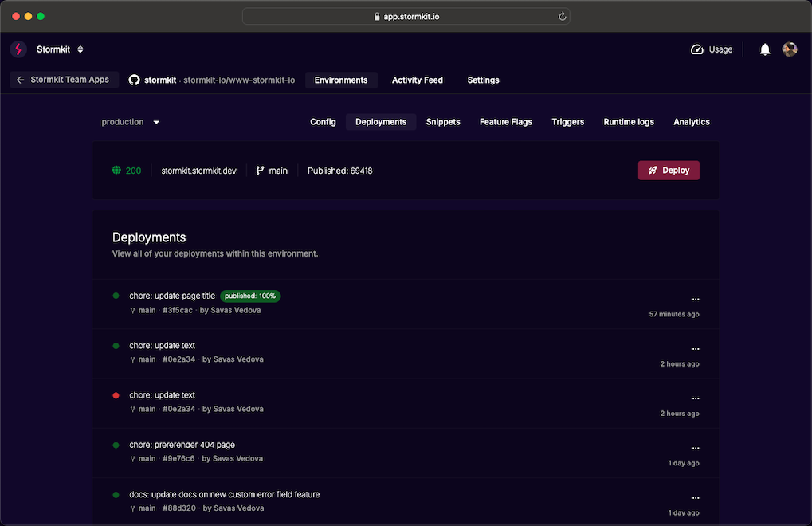Click the back arrow to Stormkit Team Apps
812x526 pixels.
[x=19, y=80]
